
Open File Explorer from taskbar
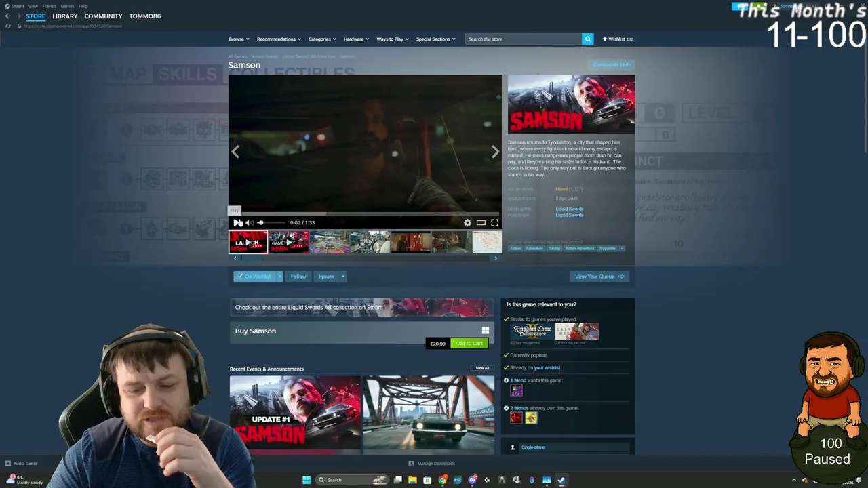(412, 480)
